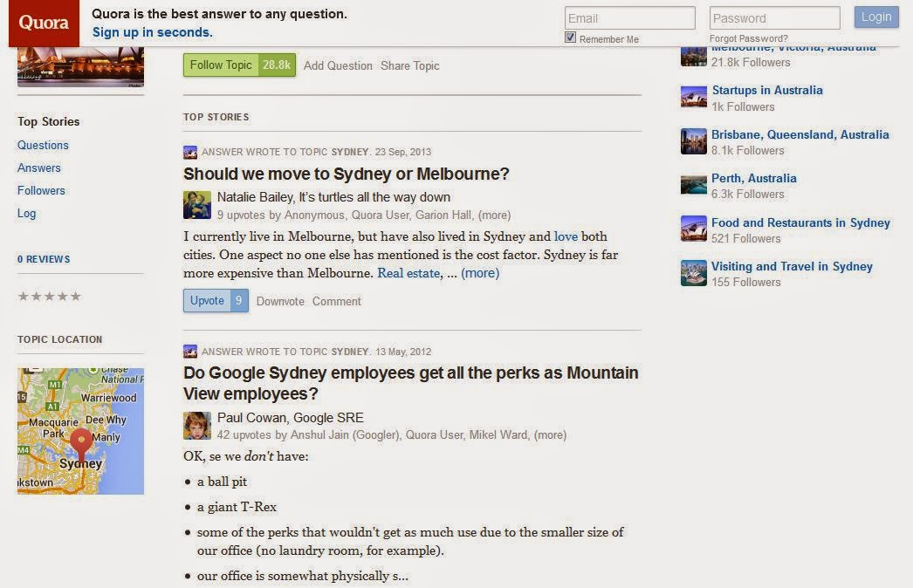Click SYDNEY topic label dated 13 May, 2012
The width and height of the screenshot is (913, 588).
coord(350,352)
